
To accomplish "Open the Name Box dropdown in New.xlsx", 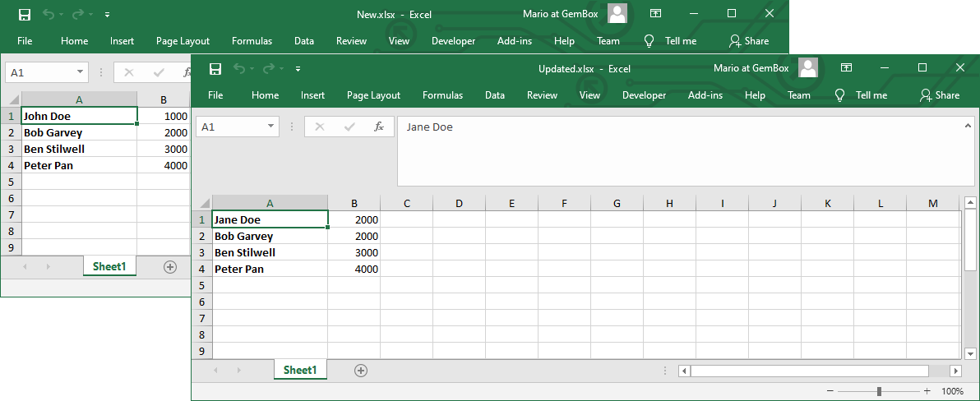I will [81, 72].
